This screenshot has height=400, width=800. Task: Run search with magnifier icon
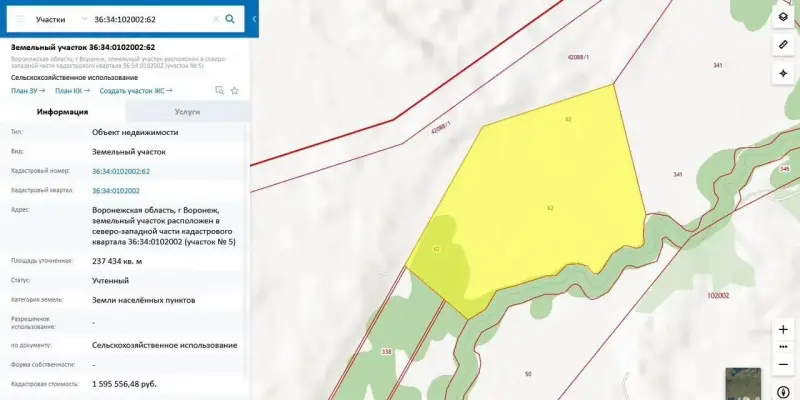230,19
